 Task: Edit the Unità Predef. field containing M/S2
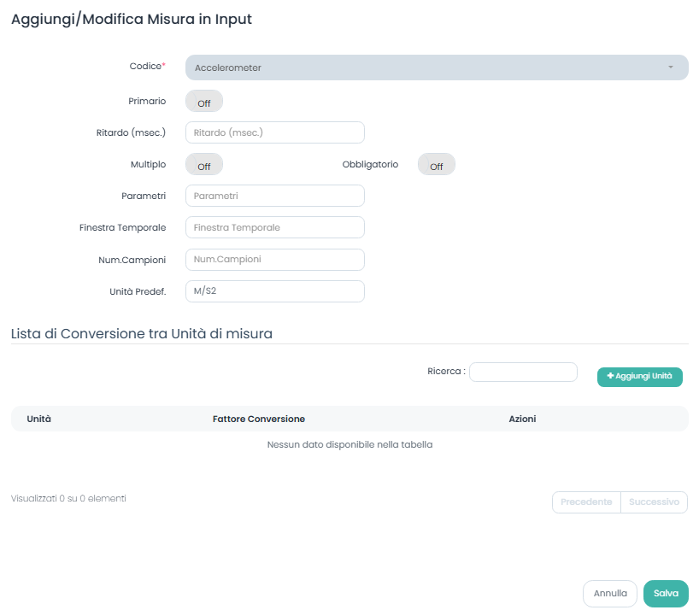tap(274, 291)
